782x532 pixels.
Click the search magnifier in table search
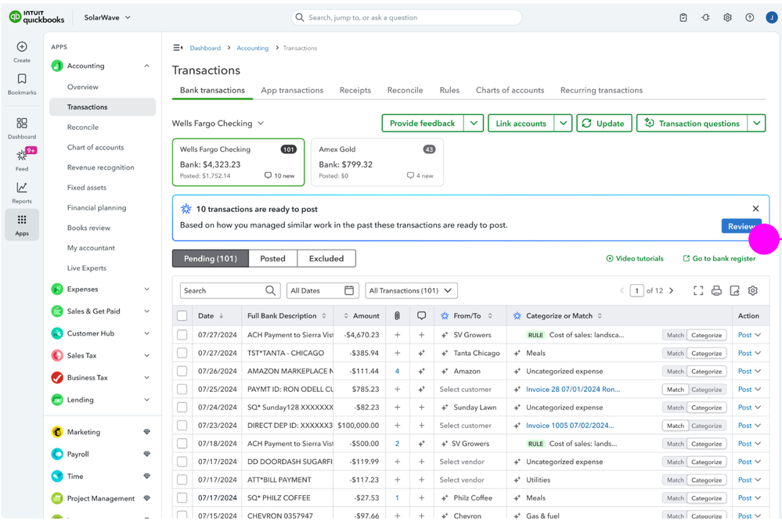coord(270,291)
